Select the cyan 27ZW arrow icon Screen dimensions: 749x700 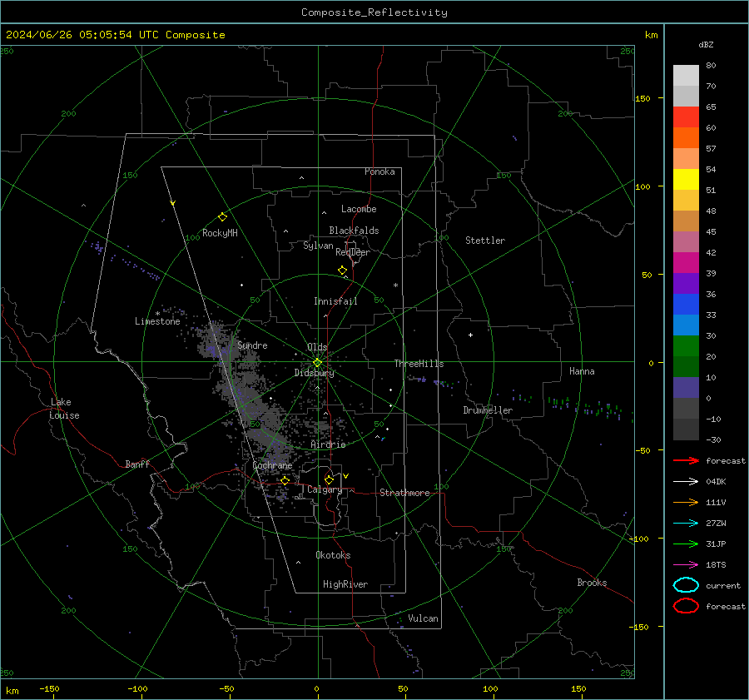pos(686,524)
